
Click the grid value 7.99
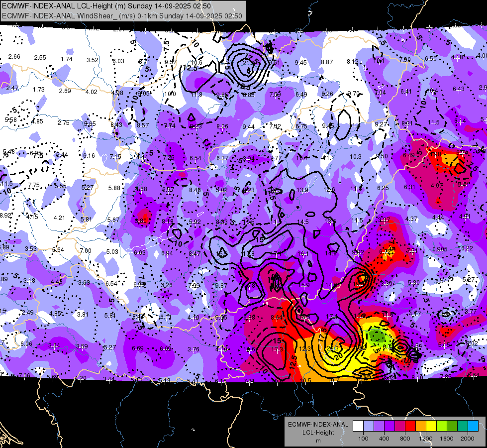tap(194, 286)
